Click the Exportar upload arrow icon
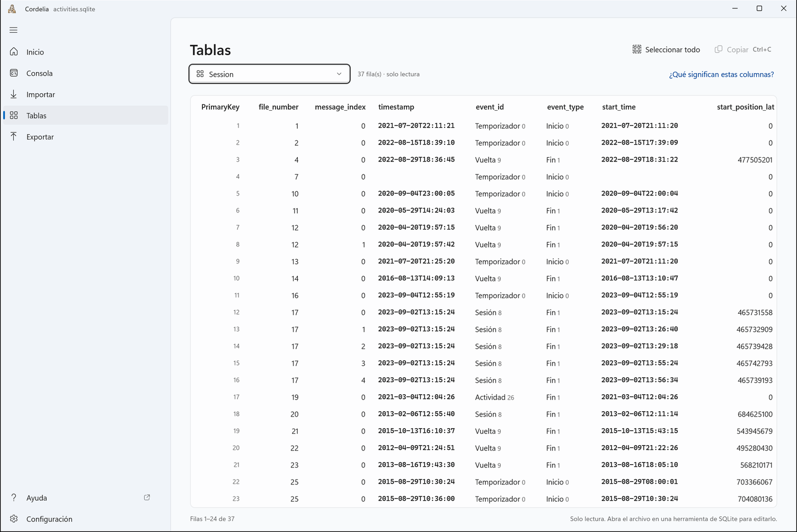Viewport: 797px width, 532px height. click(14, 137)
